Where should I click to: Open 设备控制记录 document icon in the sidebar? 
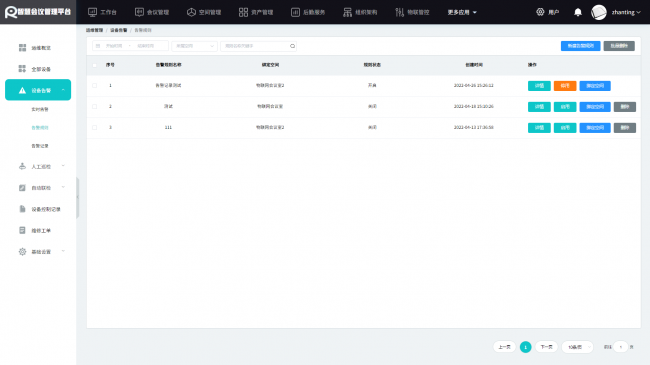click(x=22, y=209)
